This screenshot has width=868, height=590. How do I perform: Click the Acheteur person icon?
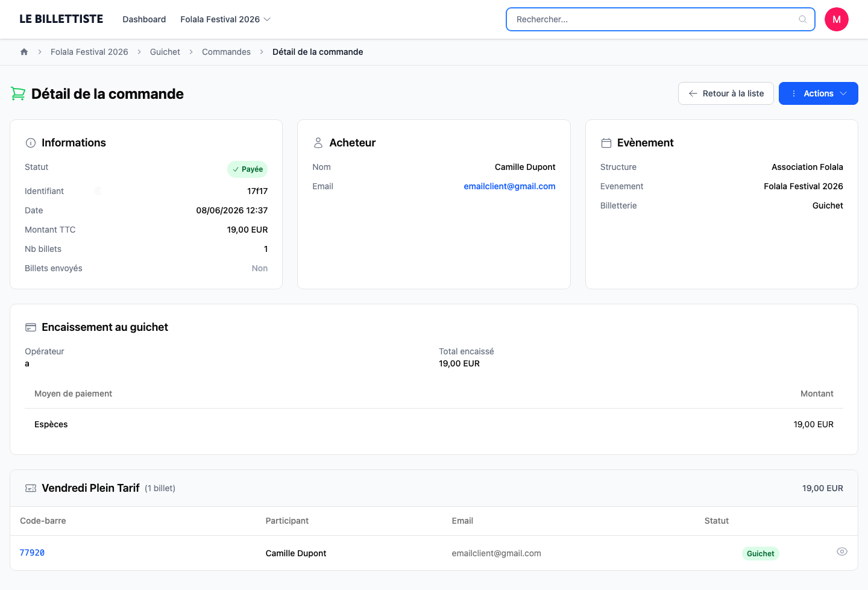(x=318, y=143)
